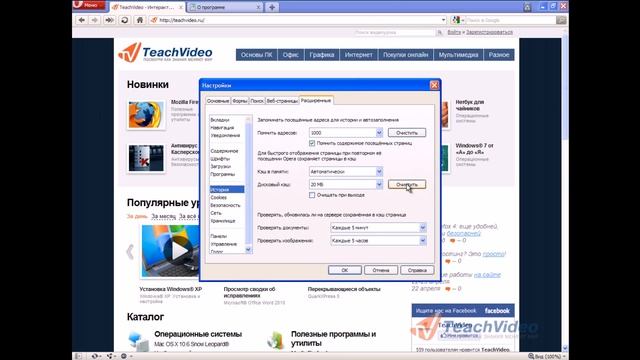Screen dimensions: 640x360
Task: Open Антивирус Касперского thumbnail
Action: [146, 158]
